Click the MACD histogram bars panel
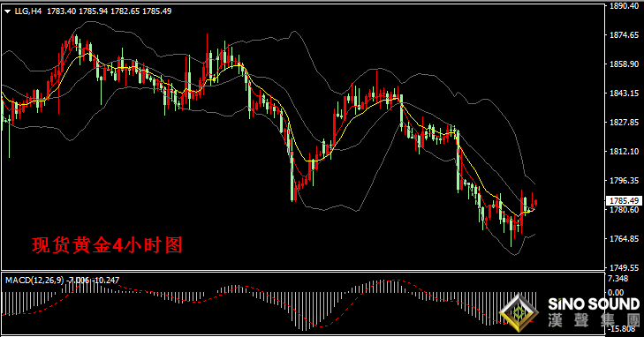 (x=303, y=304)
